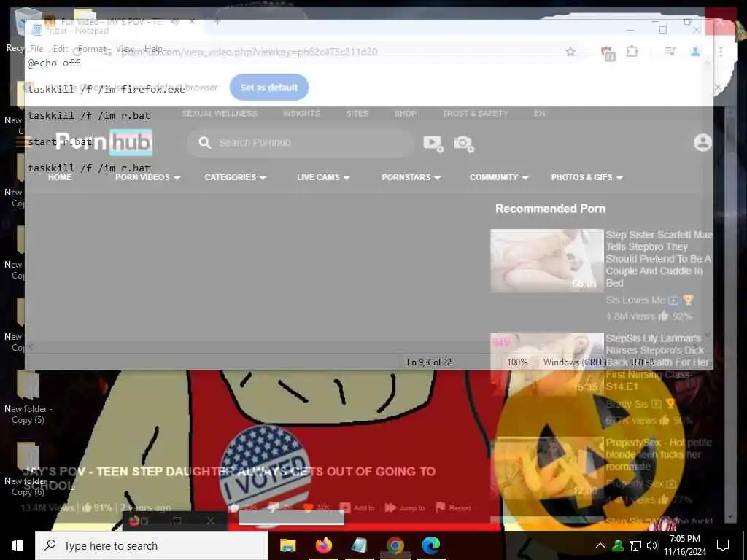Open the network tray icon
Viewport: 747px width, 560px height.
635,545
